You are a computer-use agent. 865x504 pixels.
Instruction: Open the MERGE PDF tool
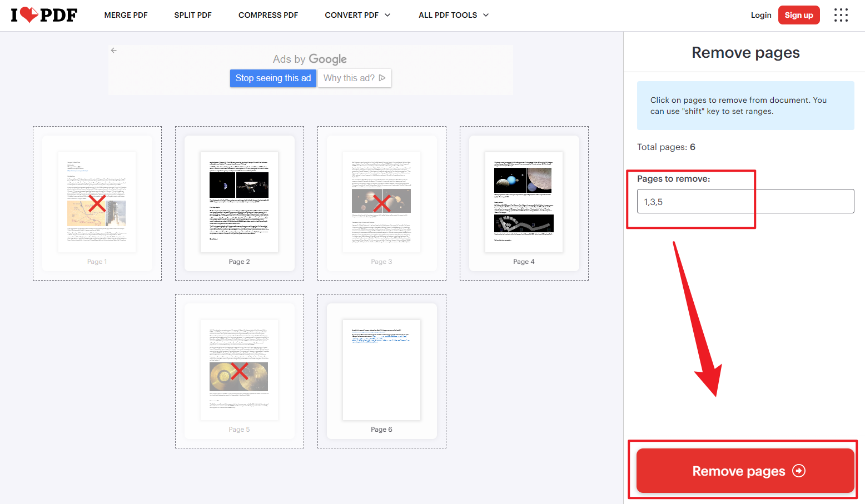click(x=126, y=15)
